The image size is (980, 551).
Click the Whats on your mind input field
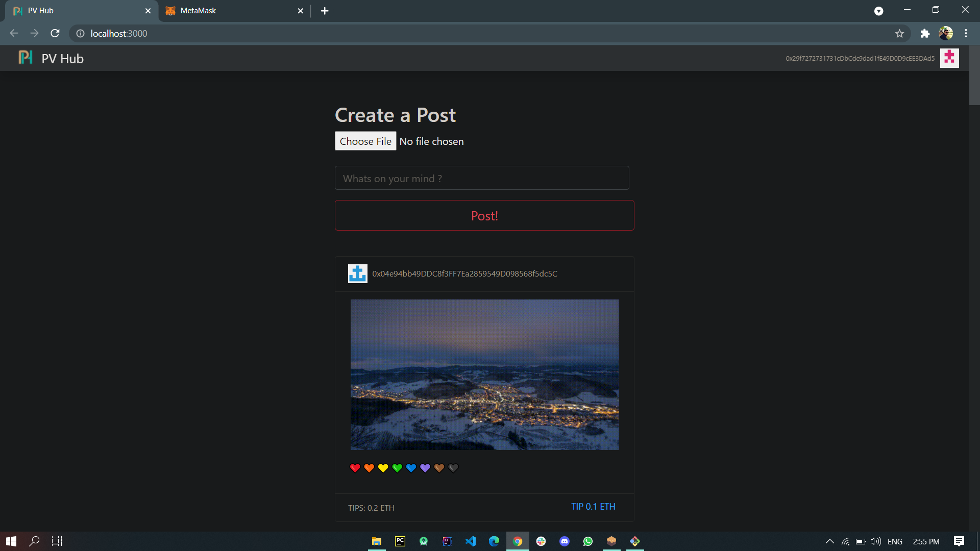482,178
